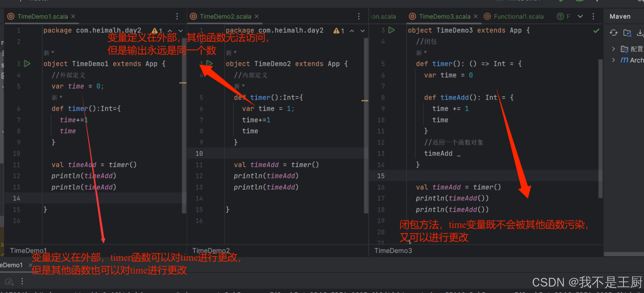Expand the 配置 node in Maven tree
Screen dimensions: 644x293
tap(613, 49)
